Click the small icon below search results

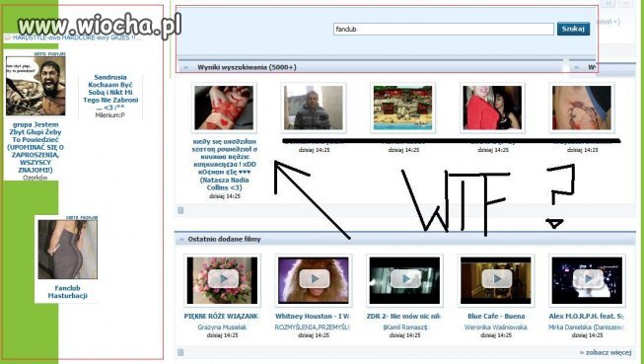tap(180, 211)
